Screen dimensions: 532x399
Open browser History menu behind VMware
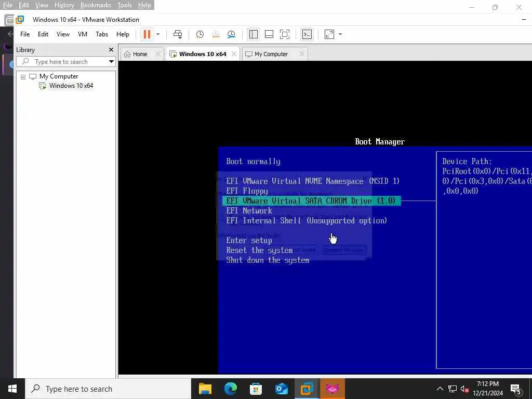[64, 5]
